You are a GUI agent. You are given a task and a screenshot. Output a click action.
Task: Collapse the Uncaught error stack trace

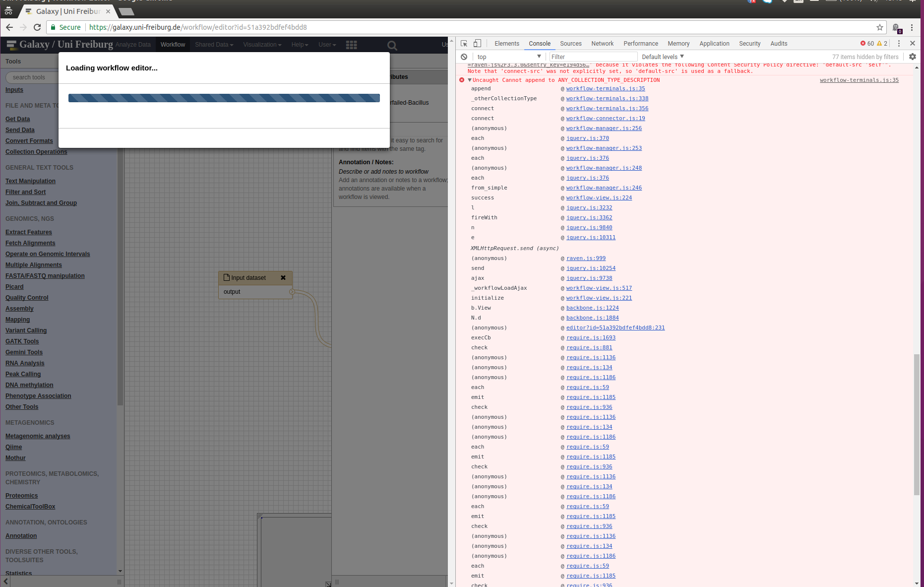point(470,80)
